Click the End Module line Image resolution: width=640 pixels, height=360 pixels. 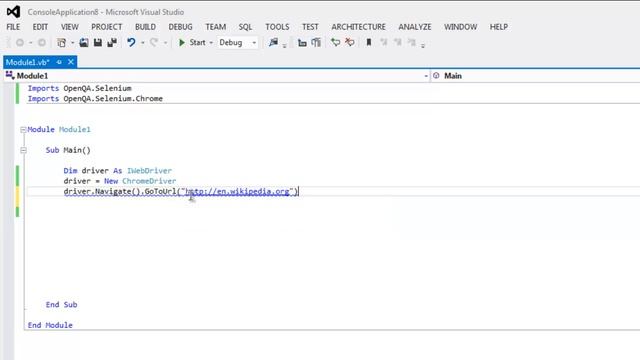pyautogui.click(x=50, y=325)
